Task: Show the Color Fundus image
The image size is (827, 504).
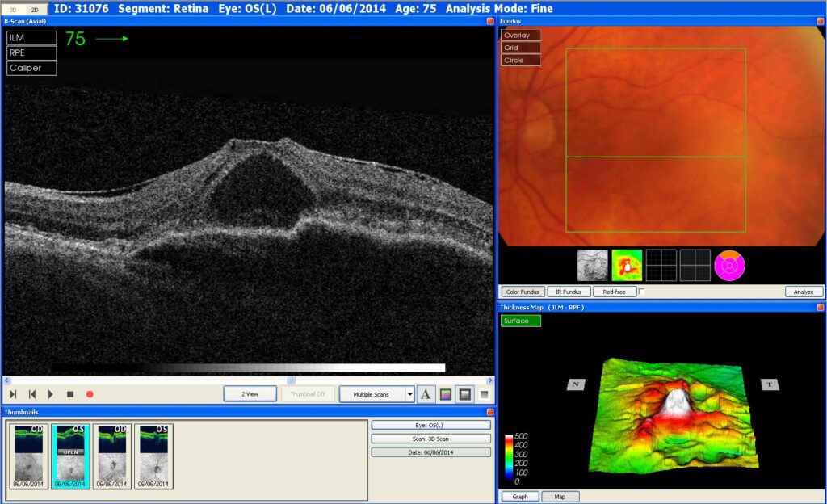Action: click(x=523, y=292)
